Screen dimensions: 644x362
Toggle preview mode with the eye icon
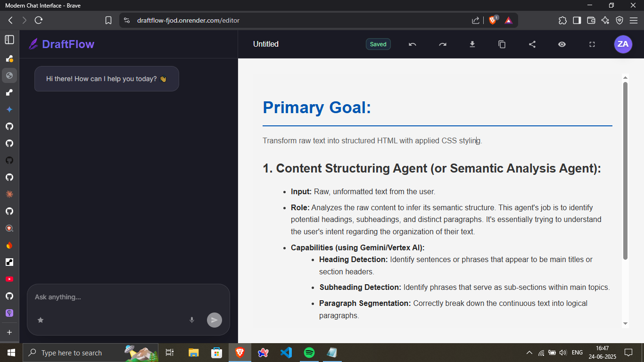point(562,44)
